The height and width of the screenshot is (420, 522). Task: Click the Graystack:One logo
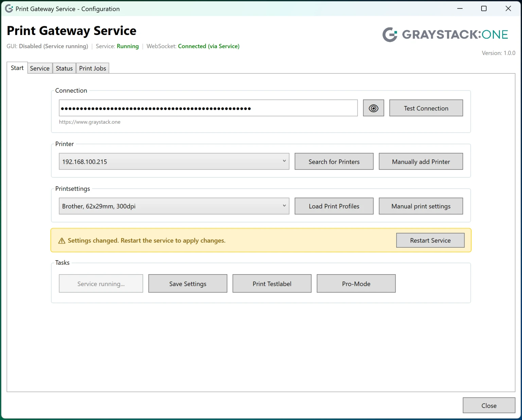tap(445, 35)
